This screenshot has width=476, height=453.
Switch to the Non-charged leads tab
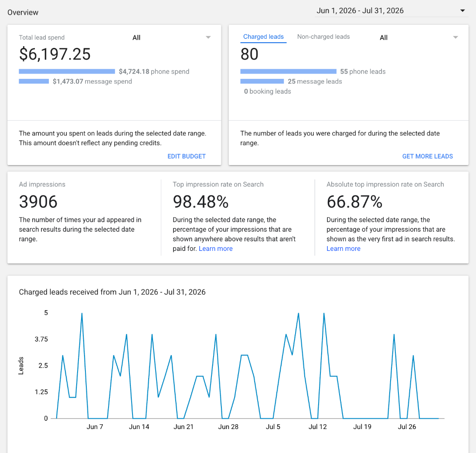coord(323,37)
